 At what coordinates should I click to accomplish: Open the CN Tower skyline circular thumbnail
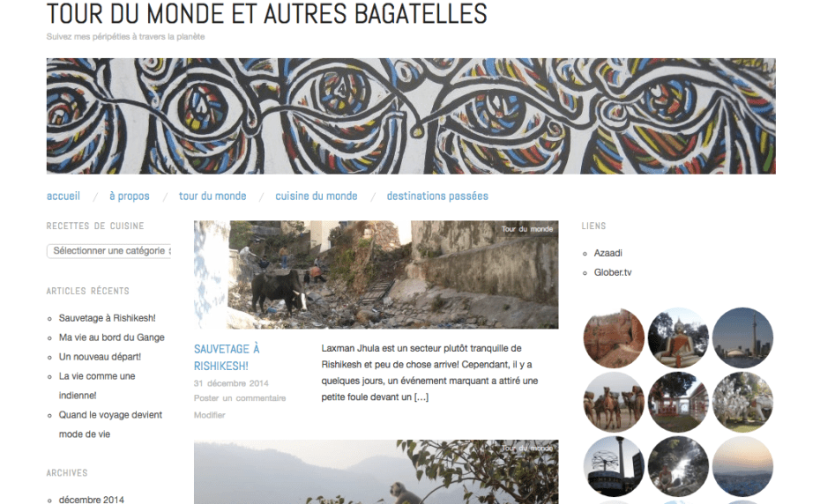pyautogui.click(x=742, y=337)
